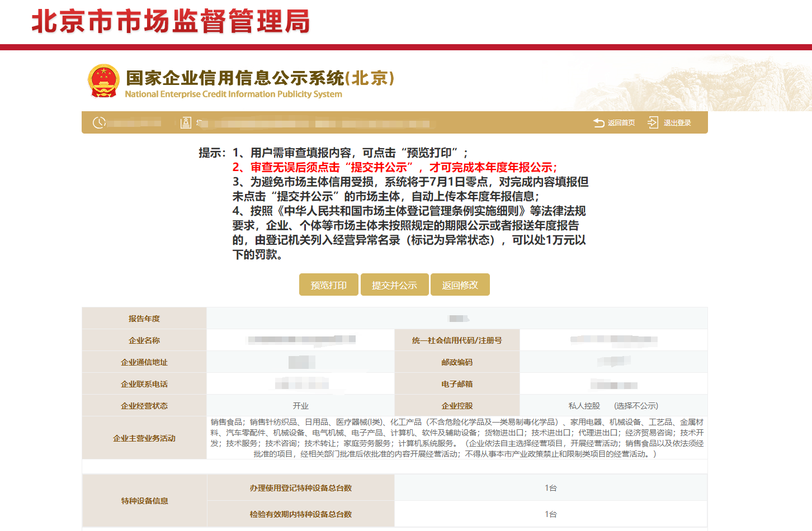Click the 企业通信地址 label cell
The image size is (812, 531).
tap(144, 362)
